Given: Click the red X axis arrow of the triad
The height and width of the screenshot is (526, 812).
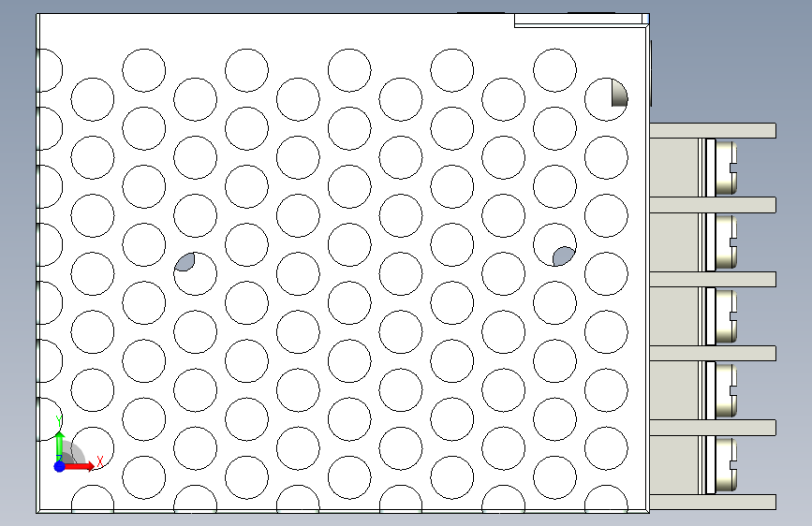Looking at the screenshot, I should (79, 466).
